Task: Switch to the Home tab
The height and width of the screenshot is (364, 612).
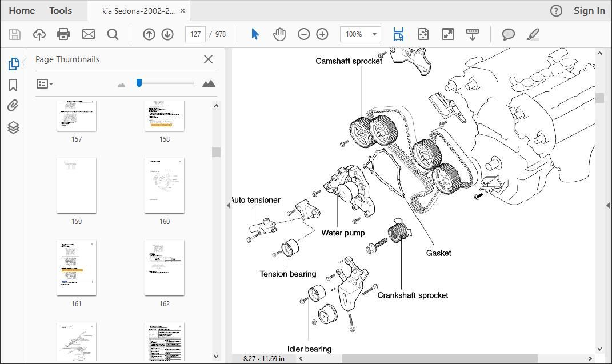Action: pos(22,10)
